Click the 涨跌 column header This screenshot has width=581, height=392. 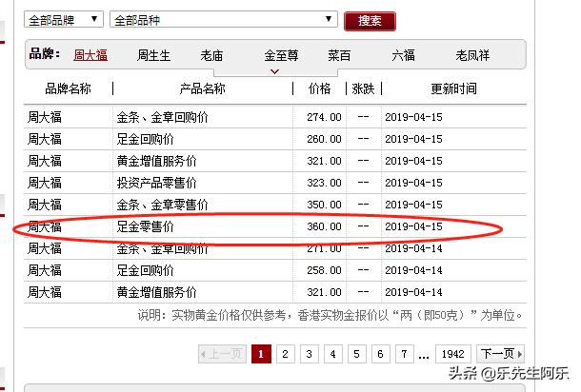coord(363,88)
